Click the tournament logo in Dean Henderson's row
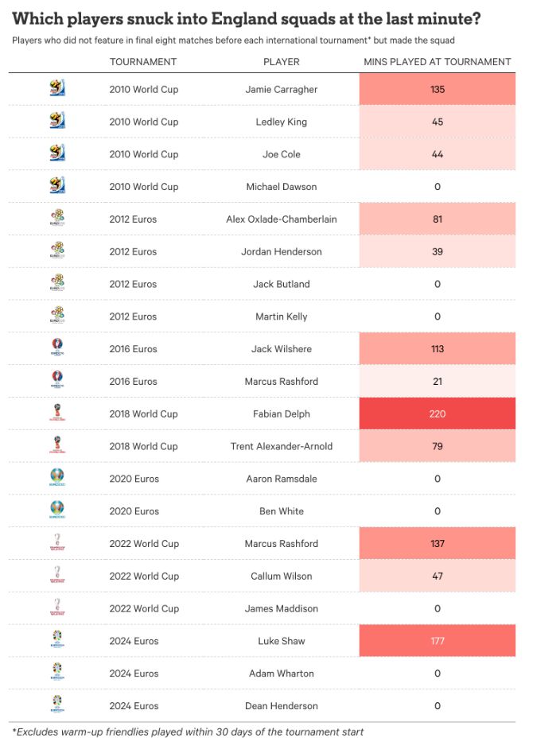Viewport: 560px width, 753px height. [x=56, y=705]
